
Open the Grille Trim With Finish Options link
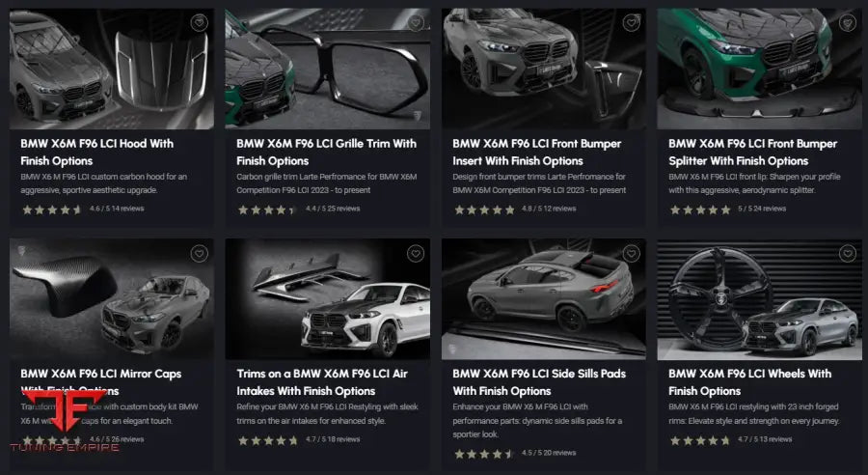pyautogui.click(x=326, y=152)
